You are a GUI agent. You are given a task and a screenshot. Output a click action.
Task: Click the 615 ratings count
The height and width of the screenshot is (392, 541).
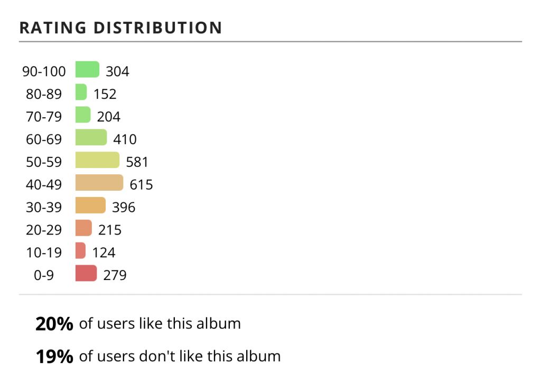pyautogui.click(x=141, y=184)
